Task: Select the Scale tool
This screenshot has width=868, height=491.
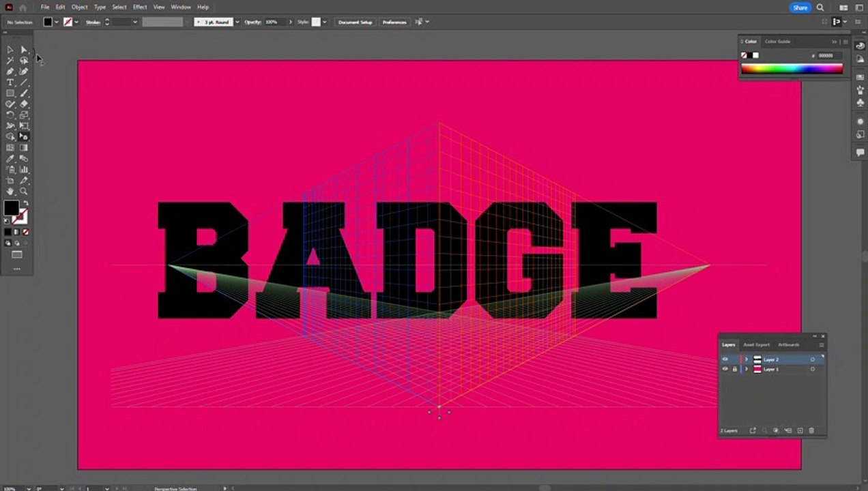Action: coord(24,115)
